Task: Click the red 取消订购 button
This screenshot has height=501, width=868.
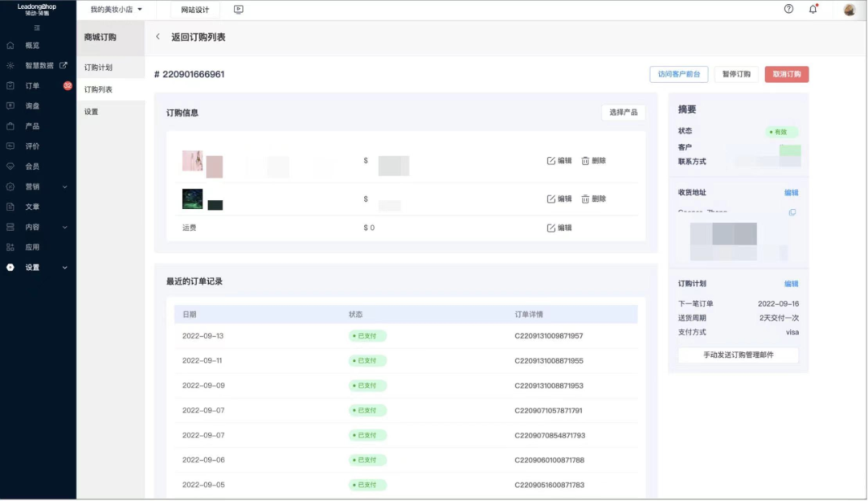Action: (x=786, y=74)
